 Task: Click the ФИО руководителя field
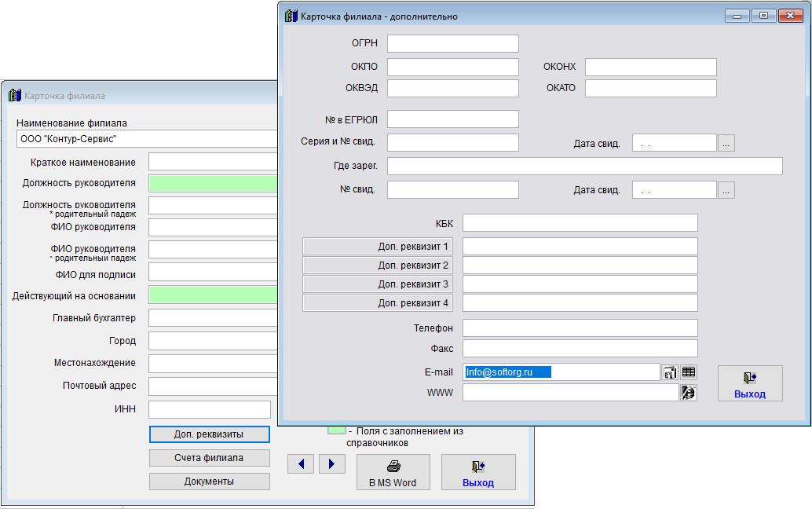pos(214,227)
